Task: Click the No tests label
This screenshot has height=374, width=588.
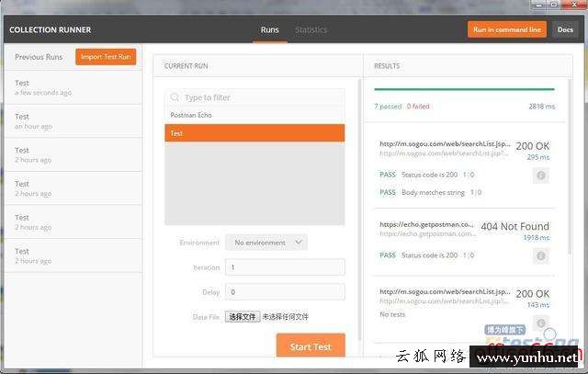Action: tap(392, 314)
